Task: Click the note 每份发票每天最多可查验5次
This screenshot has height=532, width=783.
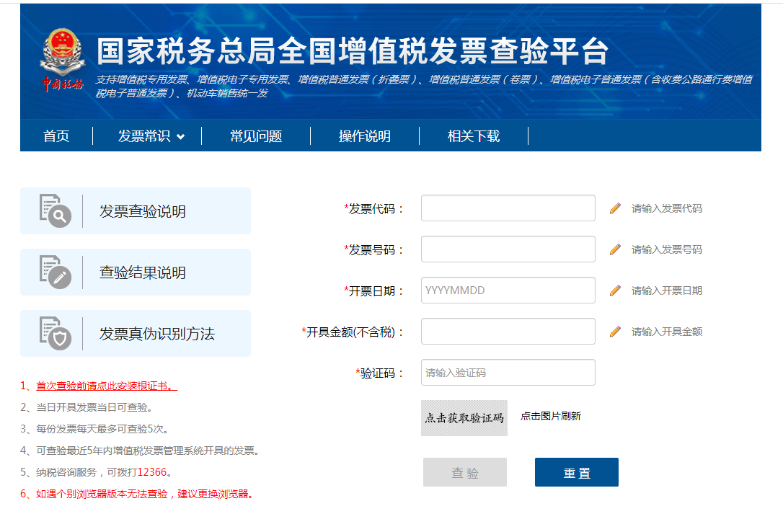Action: (x=94, y=429)
